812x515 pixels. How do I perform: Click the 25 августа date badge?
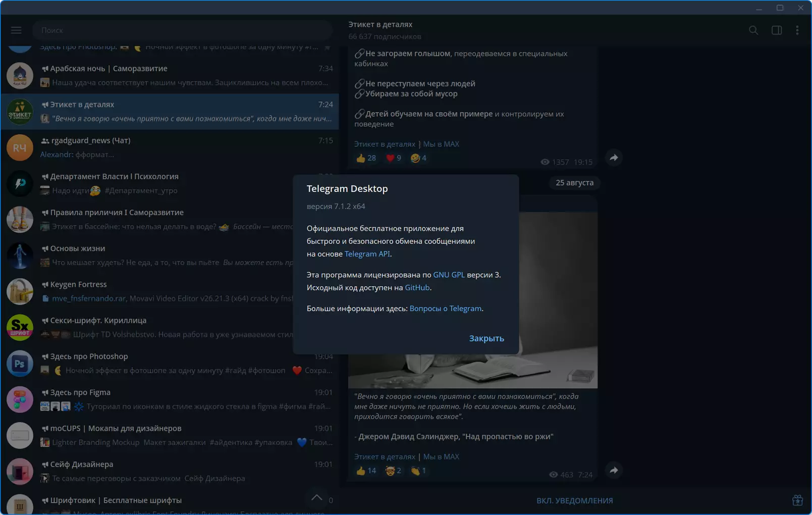point(574,183)
